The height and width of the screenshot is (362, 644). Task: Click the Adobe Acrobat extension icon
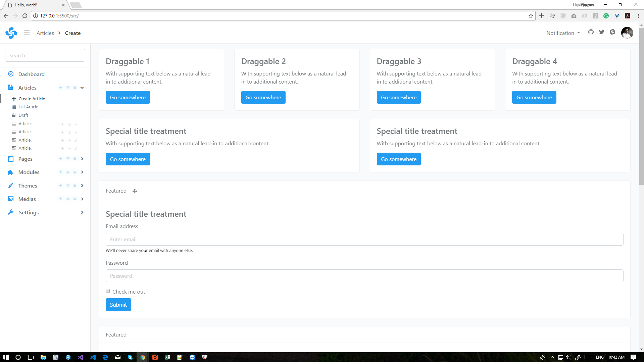point(628,16)
